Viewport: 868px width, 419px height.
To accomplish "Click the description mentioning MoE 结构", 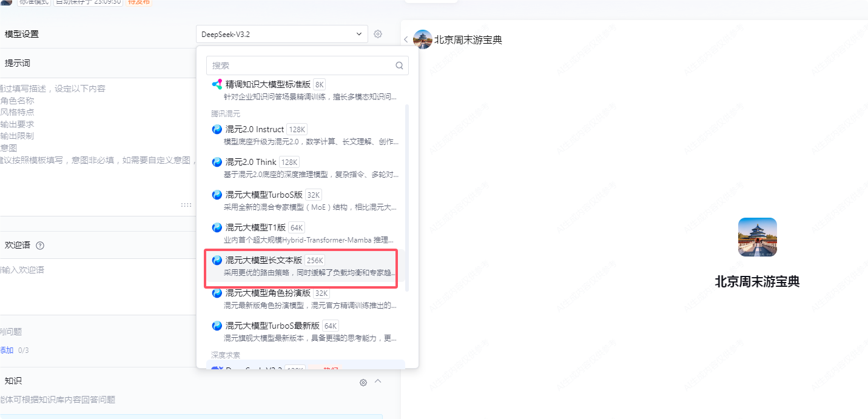I will (311, 207).
